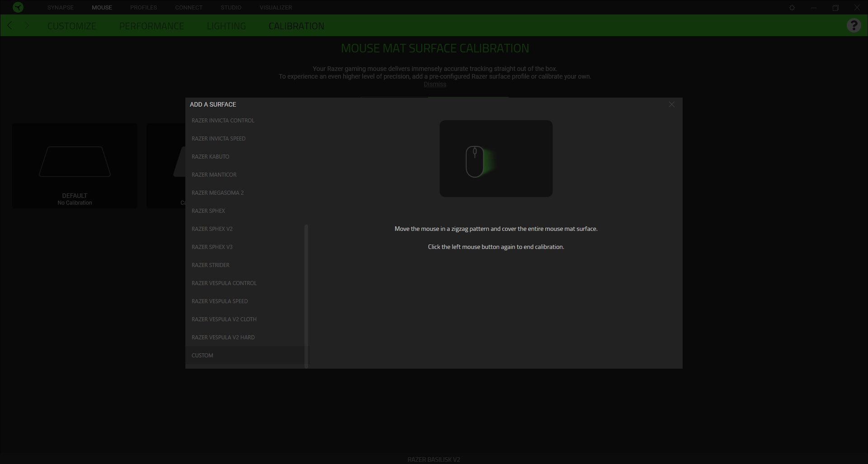Select Razer Manticor from the list
868x464 pixels.
[247, 175]
